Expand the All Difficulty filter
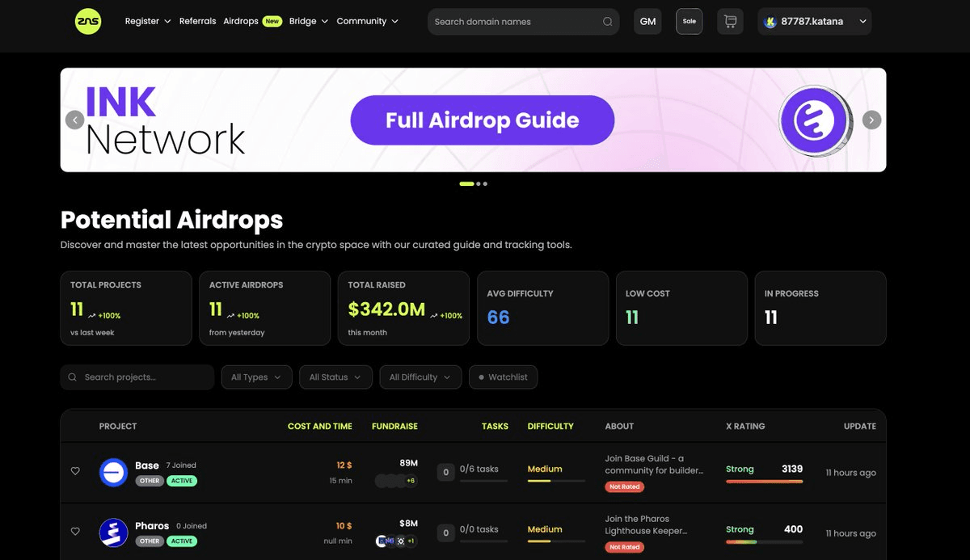Viewport: 970px width, 560px height. [420, 377]
